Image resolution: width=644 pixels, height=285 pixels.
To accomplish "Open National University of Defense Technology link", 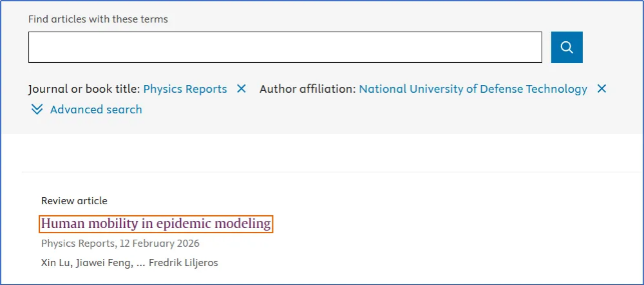I will pos(473,89).
